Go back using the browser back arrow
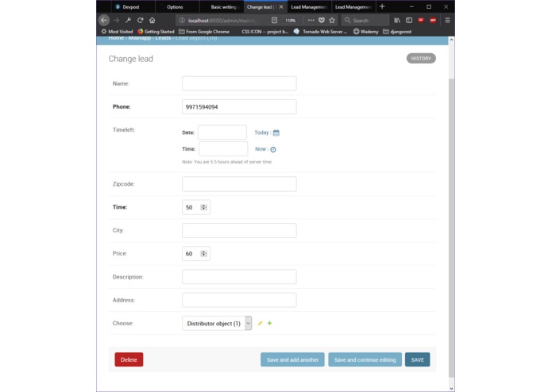This screenshot has height=392, width=552. [x=104, y=20]
